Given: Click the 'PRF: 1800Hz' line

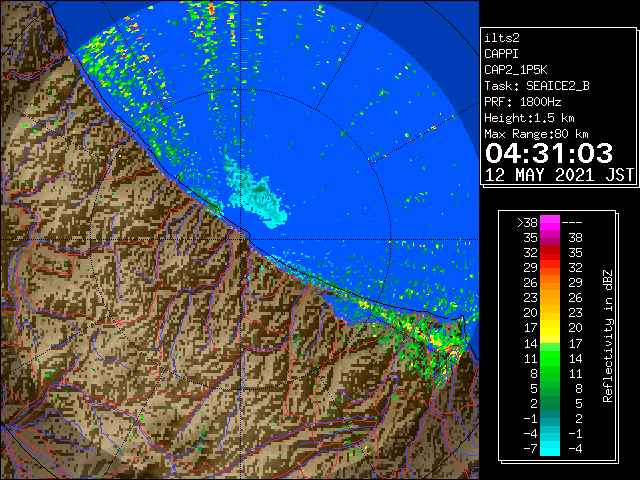Looking at the screenshot, I should [523, 102].
